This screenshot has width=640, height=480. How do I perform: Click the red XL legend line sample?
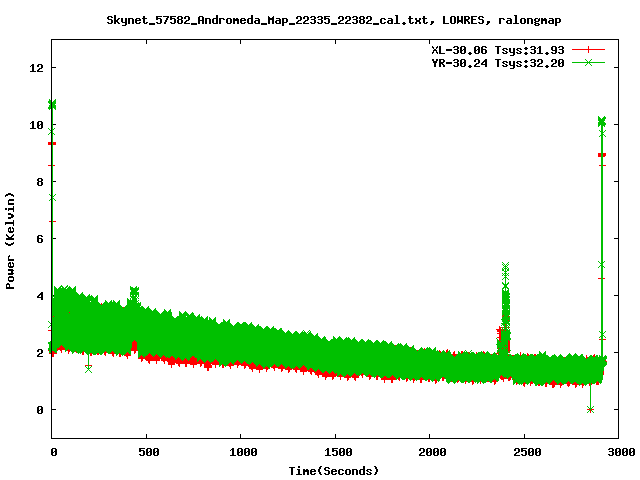coord(588,50)
